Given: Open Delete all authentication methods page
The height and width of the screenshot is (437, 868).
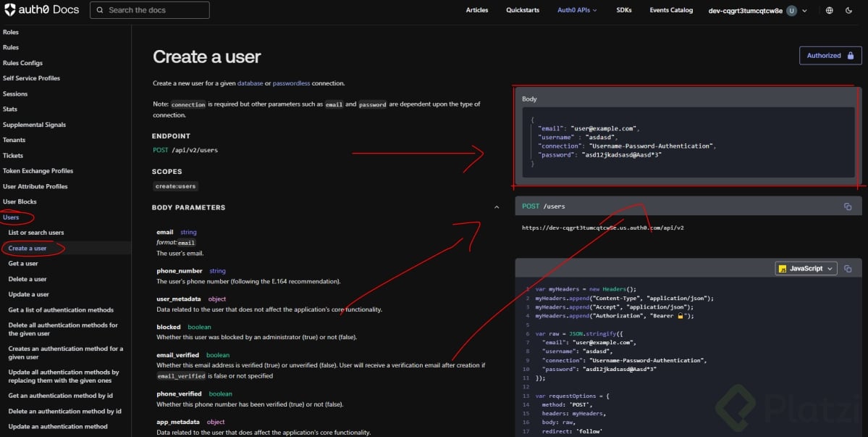Looking at the screenshot, I should (x=63, y=329).
